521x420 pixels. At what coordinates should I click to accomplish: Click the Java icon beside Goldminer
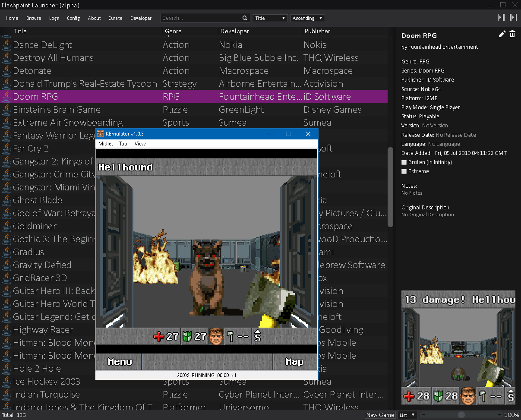pos(6,226)
